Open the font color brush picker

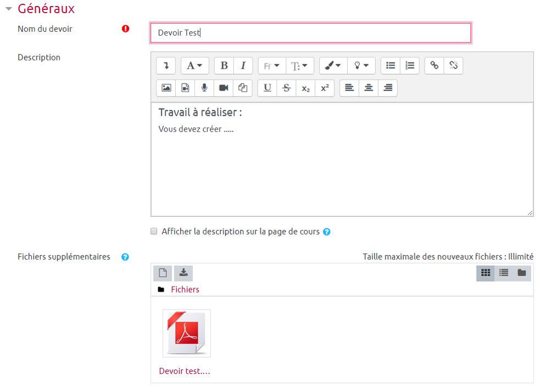point(333,66)
